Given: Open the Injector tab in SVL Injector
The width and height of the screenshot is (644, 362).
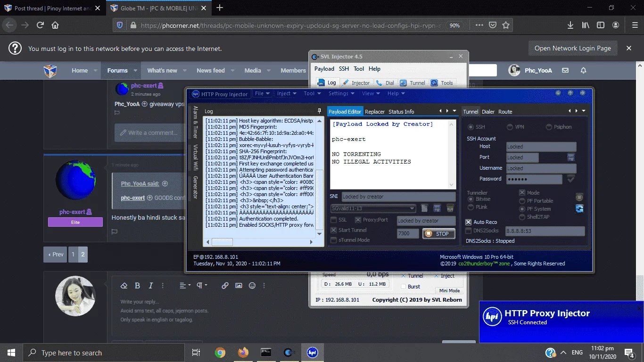Looking at the screenshot, I should (356, 82).
